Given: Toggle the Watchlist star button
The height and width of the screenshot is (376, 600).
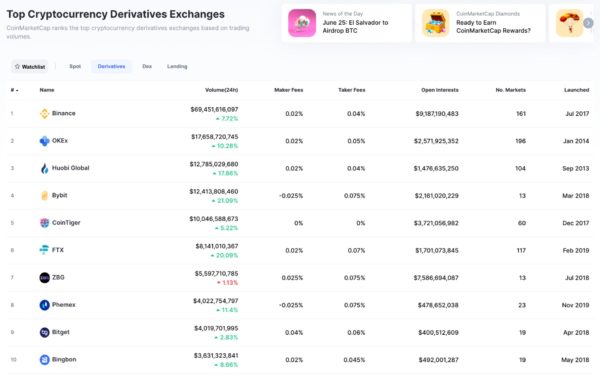Looking at the screenshot, I should tap(29, 67).
